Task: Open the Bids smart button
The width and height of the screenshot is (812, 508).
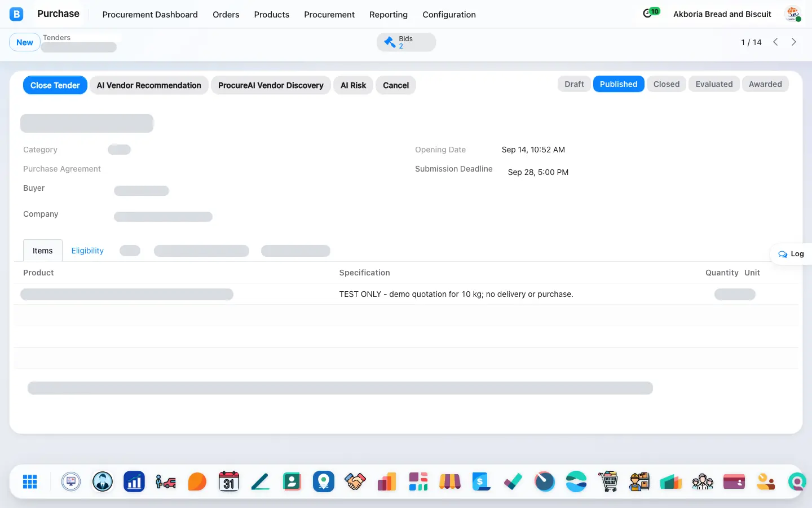Action: tap(406, 42)
